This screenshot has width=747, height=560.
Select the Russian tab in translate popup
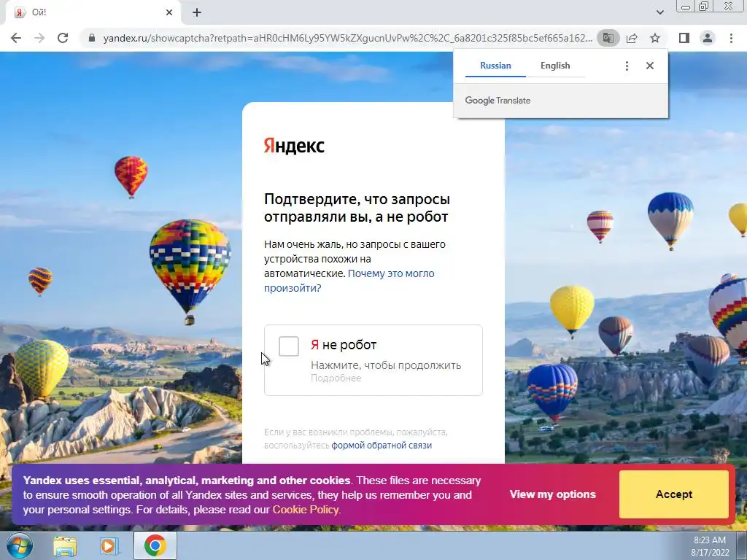pos(495,66)
